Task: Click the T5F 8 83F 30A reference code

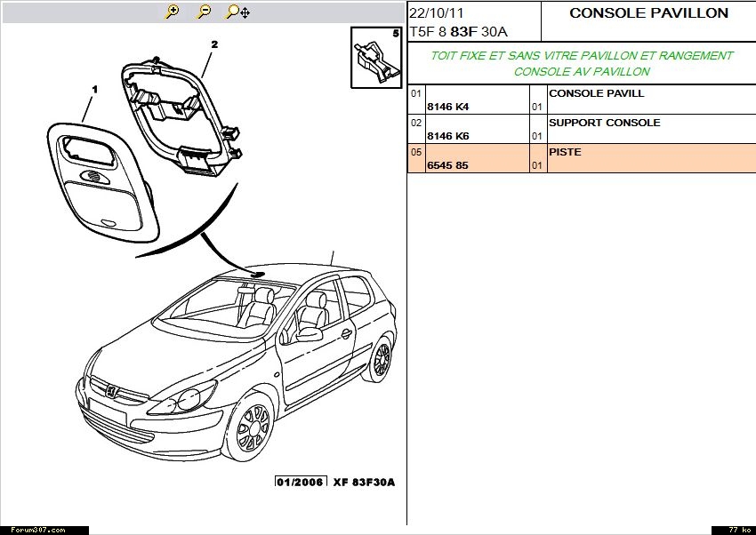Action: [x=458, y=32]
